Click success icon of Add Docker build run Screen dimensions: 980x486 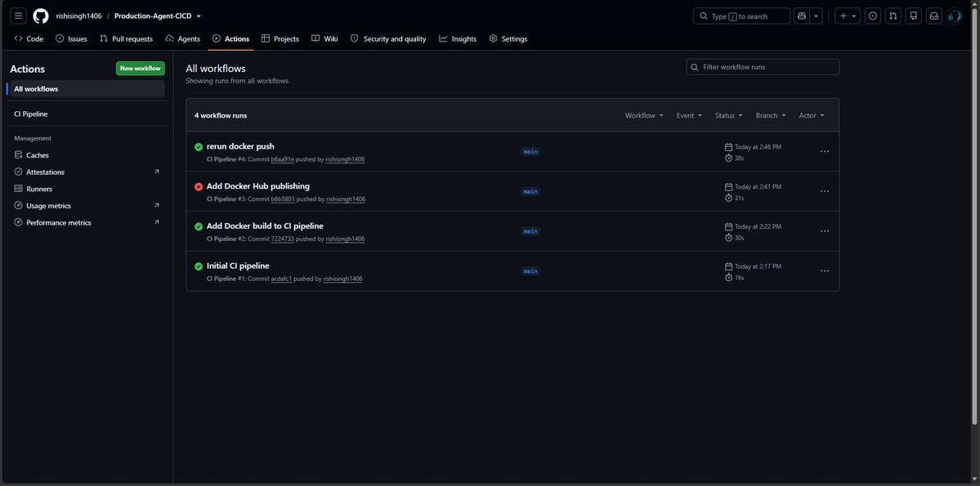tap(198, 227)
